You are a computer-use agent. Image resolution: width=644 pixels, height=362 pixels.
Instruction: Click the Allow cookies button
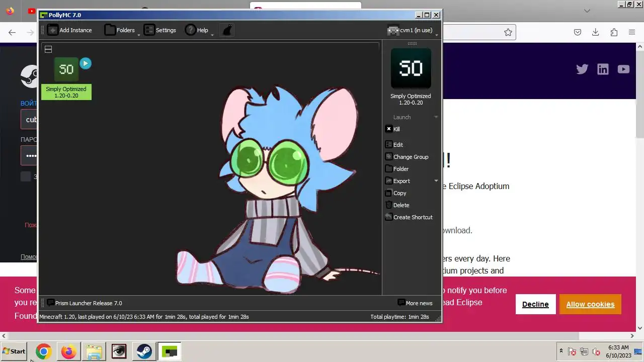(x=590, y=304)
